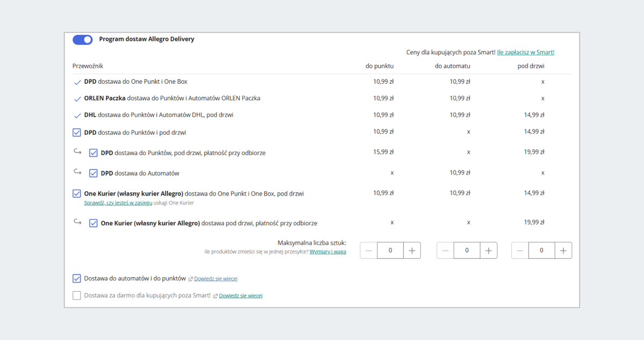Increase the 'do punktu' quantity with plus icon
The height and width of the screenshot is (340, 644).
click(412, 250)
